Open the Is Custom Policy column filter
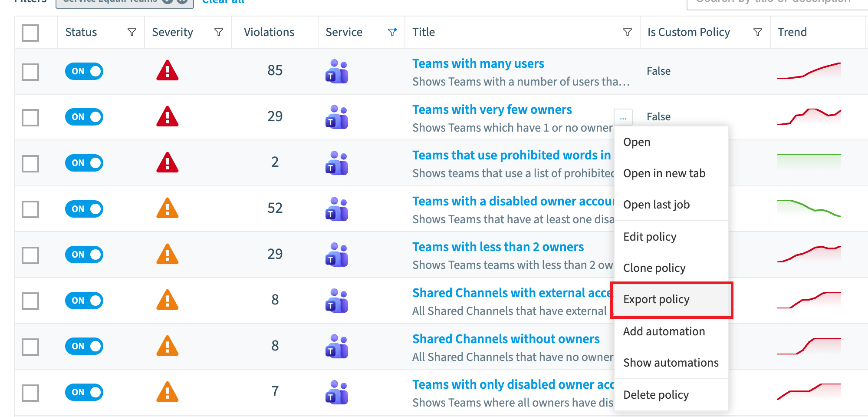 [758, 32]
